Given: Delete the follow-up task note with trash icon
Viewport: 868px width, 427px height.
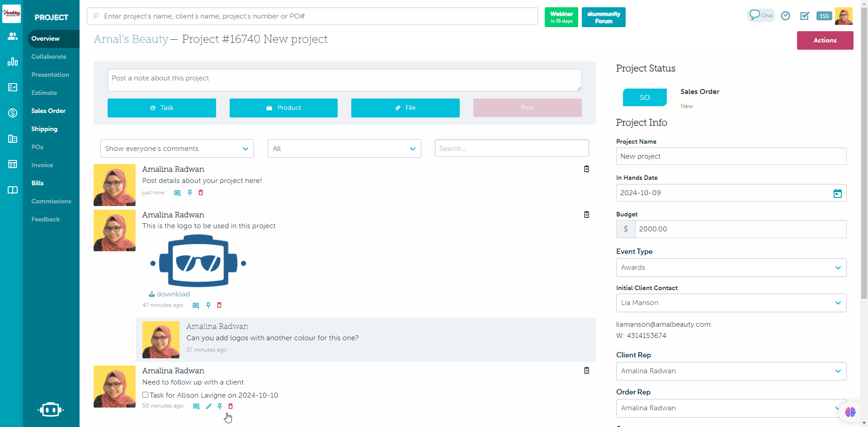Looking at the screenshot, I should pos(231,406).
